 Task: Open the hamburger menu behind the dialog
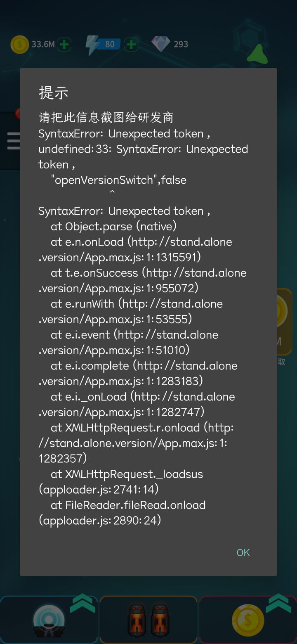pos(13,141)
